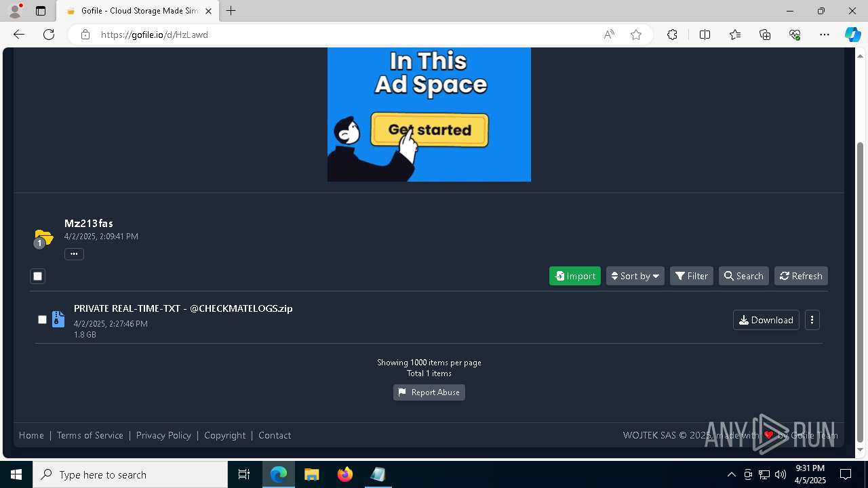868x488 pixels.
Task: Open tab actions menu
Action: (41, 11)
